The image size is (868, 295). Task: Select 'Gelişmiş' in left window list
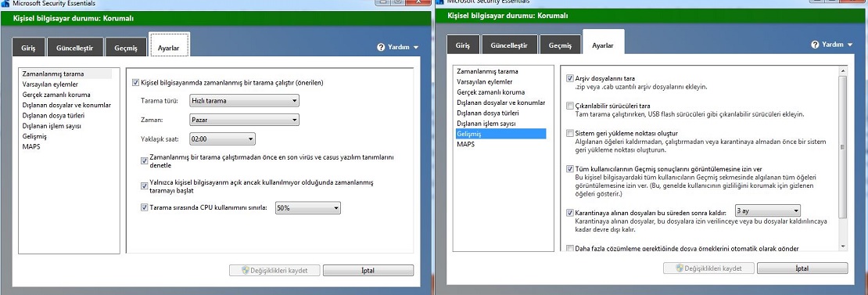tap(34, 137)
